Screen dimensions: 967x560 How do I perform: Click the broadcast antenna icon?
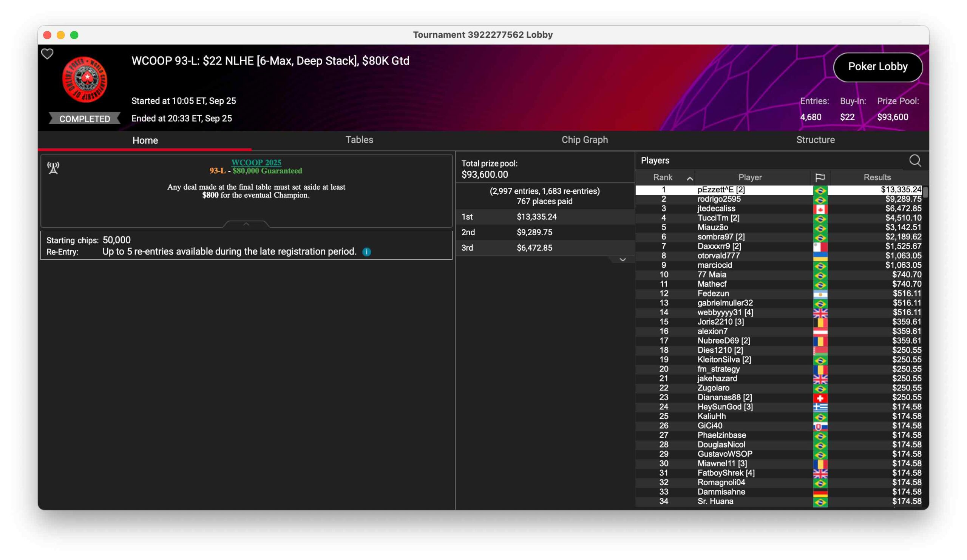(x=53, y=168)
